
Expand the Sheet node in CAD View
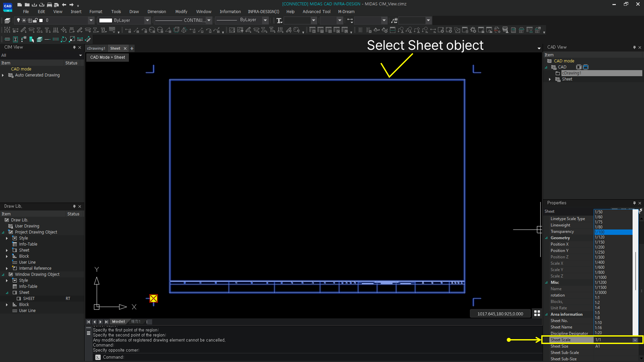550,79
